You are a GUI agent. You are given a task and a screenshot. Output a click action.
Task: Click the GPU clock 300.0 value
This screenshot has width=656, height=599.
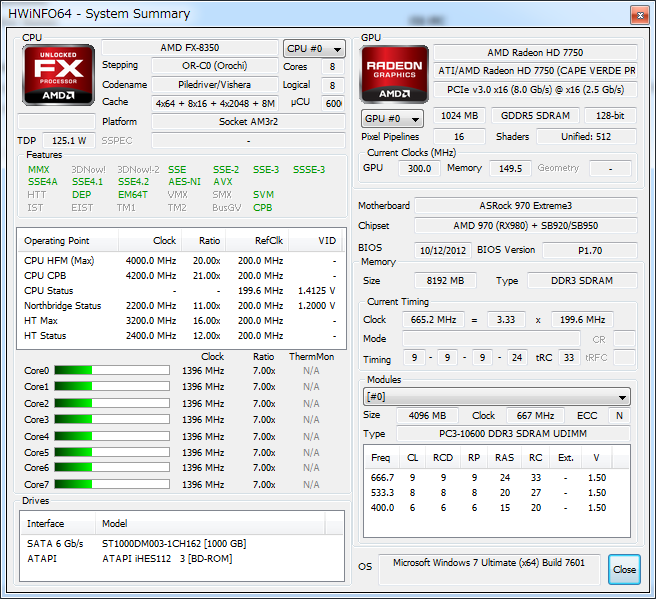419,169
